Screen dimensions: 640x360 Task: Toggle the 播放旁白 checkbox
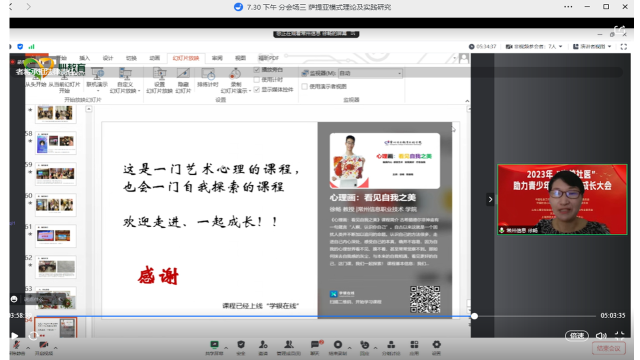[x=257, y=70]
